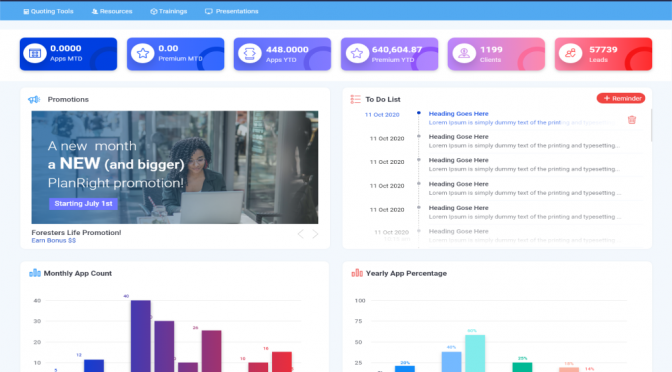Click the Apps MTD card icon
This screenshot has width=672, height=372.
tap(35, 54)
